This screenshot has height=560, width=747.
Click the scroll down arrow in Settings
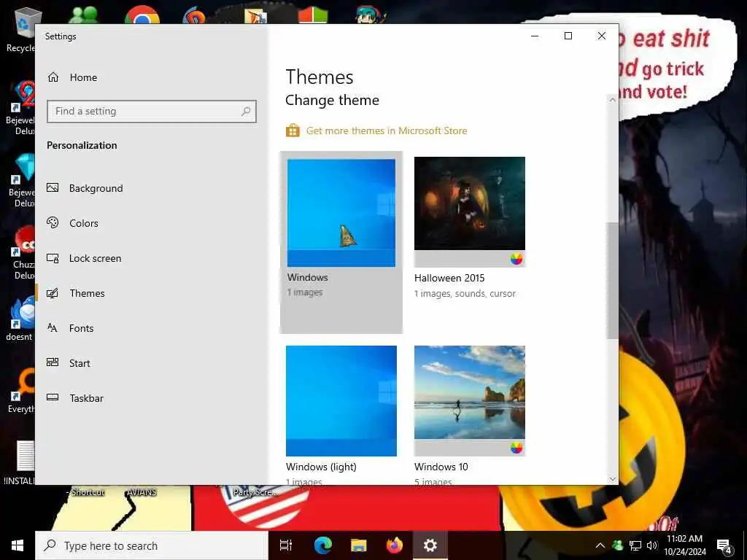click(x=613, y=478)
